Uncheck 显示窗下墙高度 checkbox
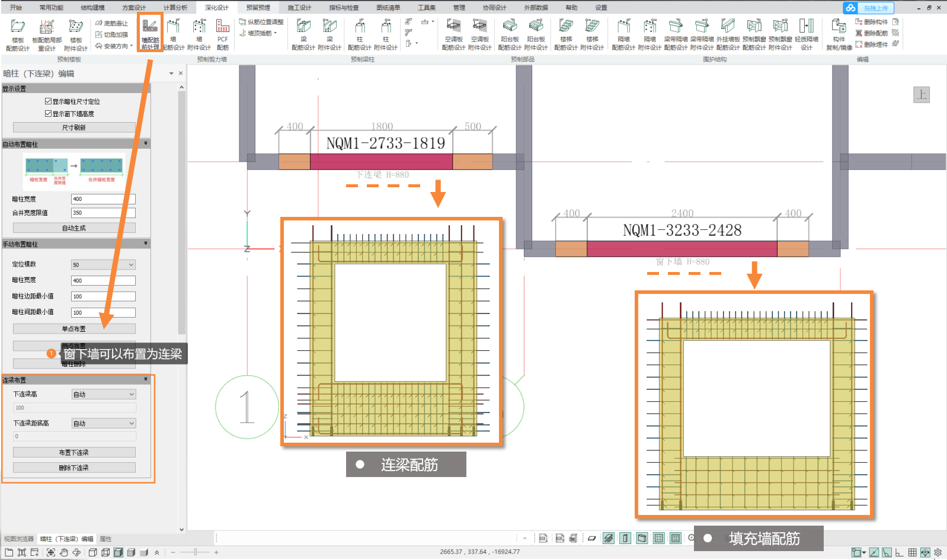Screen dimensions: 947x560 coord(49,114)
